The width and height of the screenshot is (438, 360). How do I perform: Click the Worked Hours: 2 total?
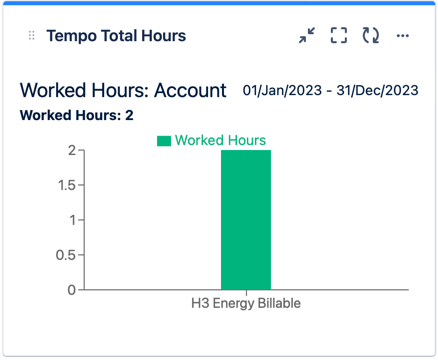coord(77,115)
